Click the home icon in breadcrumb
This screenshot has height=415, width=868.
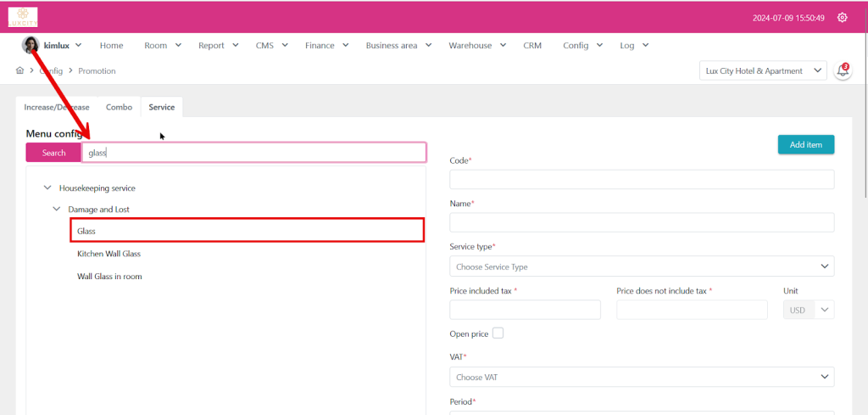[x=19, y=71]
